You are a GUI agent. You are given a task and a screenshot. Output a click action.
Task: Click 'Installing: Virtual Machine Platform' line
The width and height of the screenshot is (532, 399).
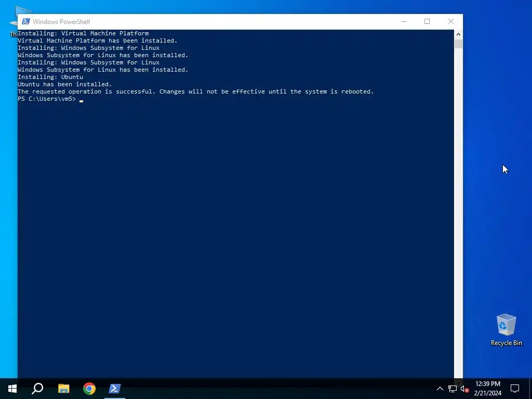click(83, 33)
